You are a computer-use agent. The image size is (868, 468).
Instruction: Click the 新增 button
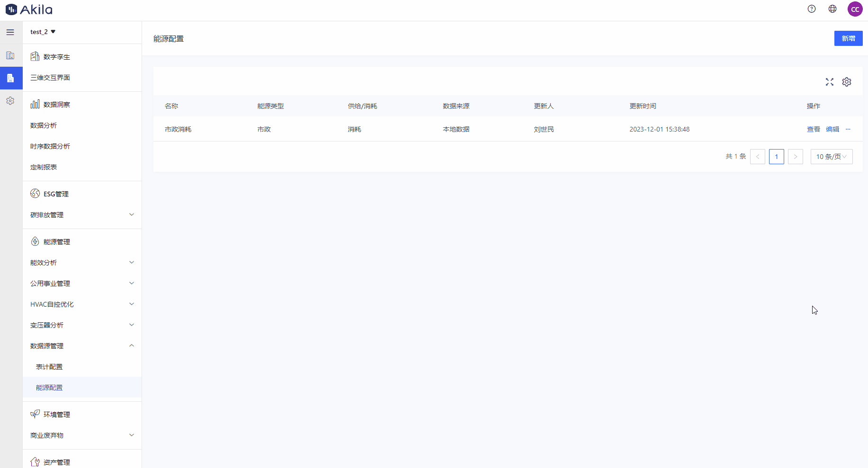[848, 38]
